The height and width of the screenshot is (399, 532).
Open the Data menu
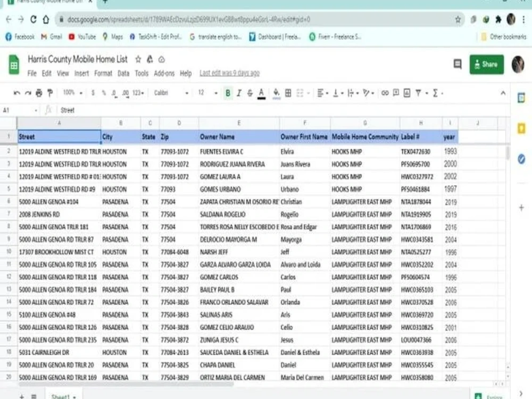pos(123,73)
